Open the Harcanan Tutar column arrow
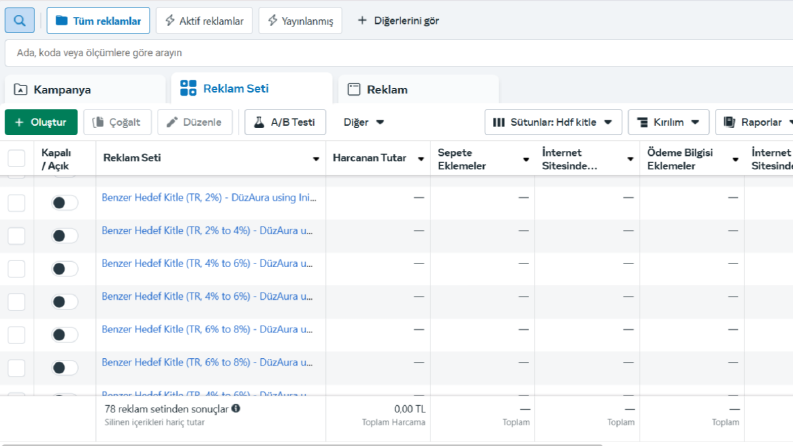Image resolution: width=793 pixels, height=446 pixels. [421, 159]
